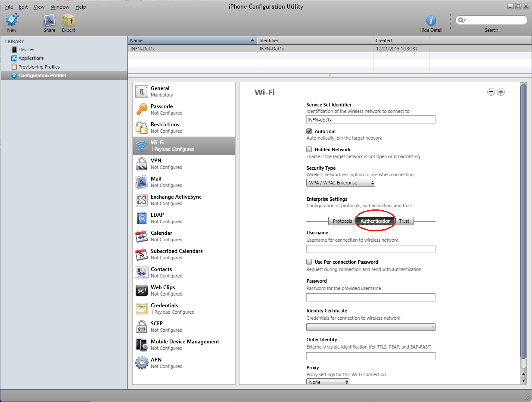The width and height of the screenshot is (532, 402).
Task: Open the Calendar payload section
Action: tap(184, 236)
